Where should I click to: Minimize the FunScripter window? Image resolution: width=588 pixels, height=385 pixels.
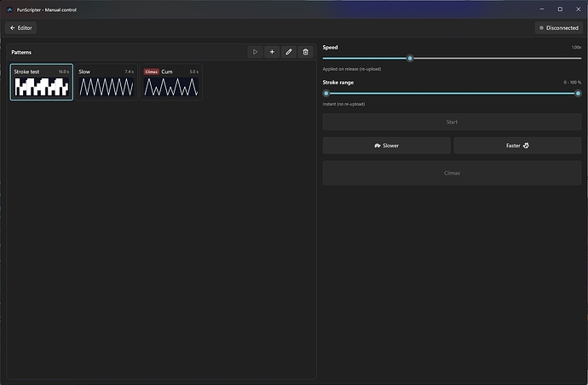[x=542, y=9]
